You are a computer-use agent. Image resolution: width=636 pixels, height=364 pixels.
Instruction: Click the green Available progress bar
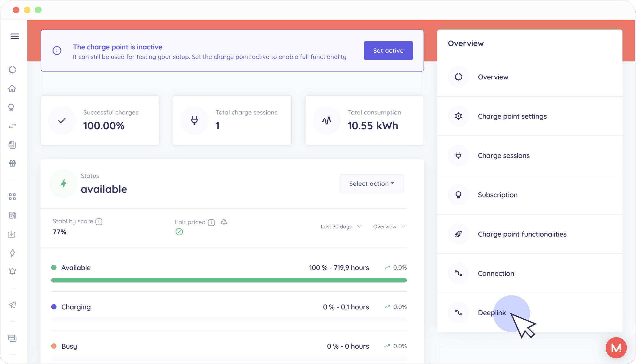point(229,280)
